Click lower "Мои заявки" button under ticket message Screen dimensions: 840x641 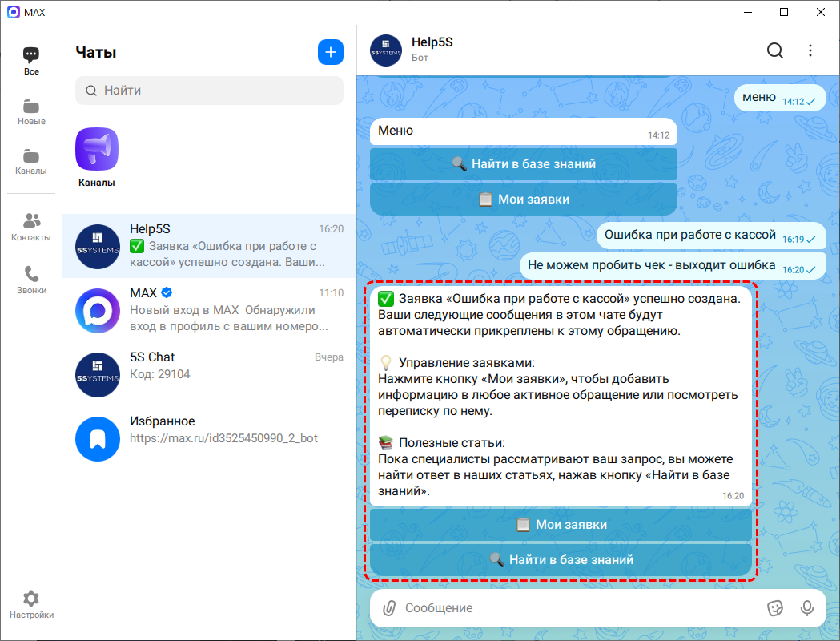coord(561,525)
